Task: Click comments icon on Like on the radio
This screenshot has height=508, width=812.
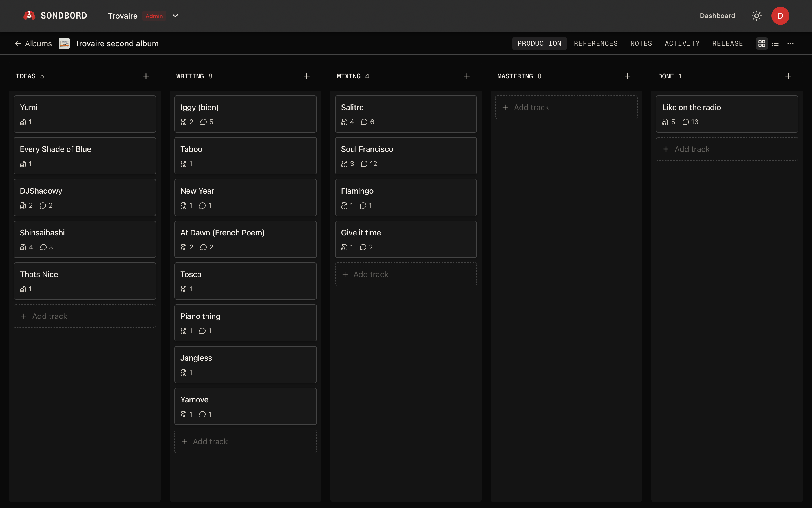Action: [x=685, y=122]
